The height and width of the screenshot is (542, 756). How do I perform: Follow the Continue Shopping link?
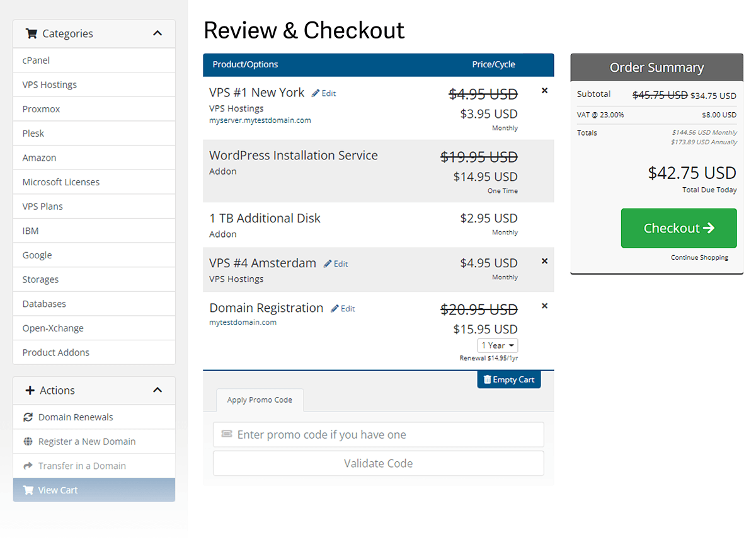click(699, 257)
